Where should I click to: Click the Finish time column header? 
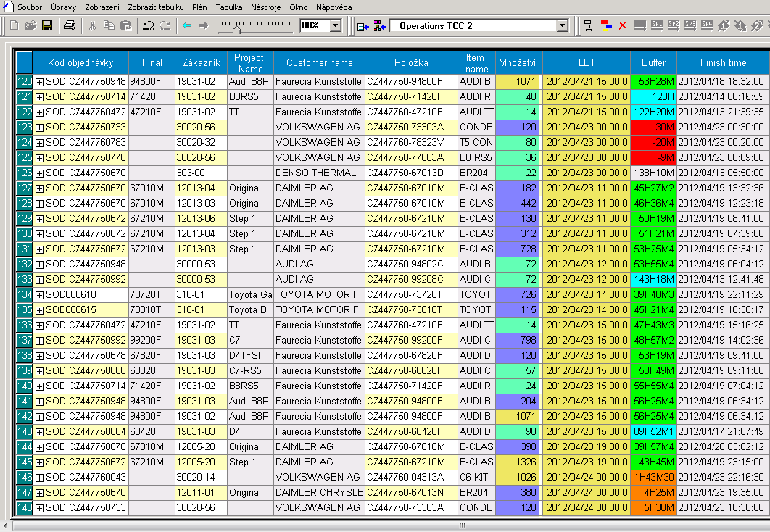[x=723, y=63]
